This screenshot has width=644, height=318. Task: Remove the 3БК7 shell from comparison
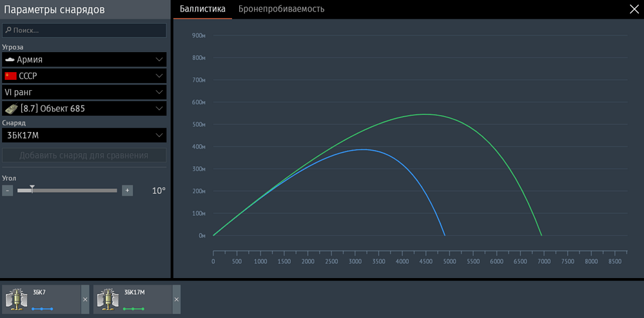click(85, 299)
